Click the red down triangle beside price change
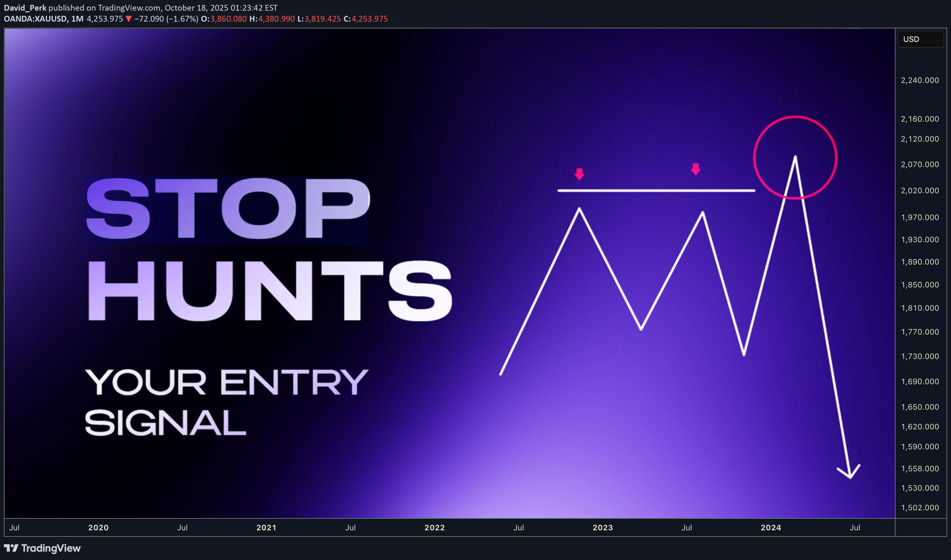 129,19
